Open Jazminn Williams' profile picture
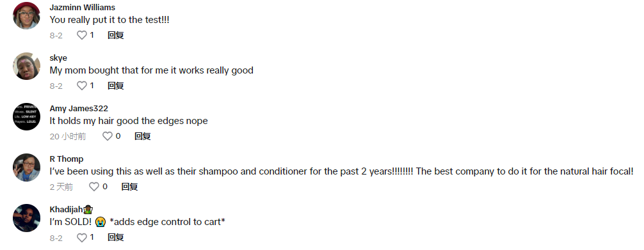 pos(27,15)
